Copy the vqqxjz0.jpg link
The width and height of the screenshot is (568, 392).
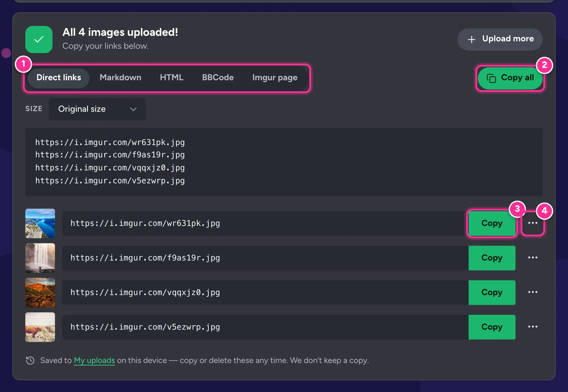pyautogui.click(x=492, y=292)
